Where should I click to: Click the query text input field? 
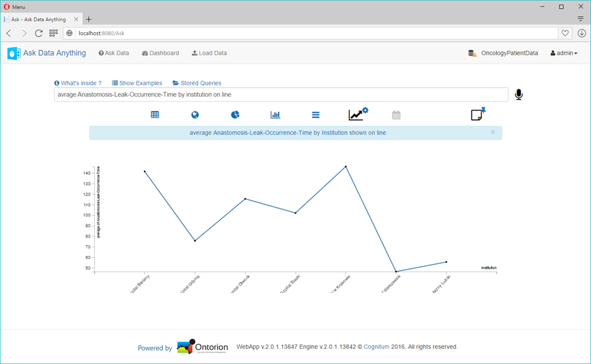[280, 95]
